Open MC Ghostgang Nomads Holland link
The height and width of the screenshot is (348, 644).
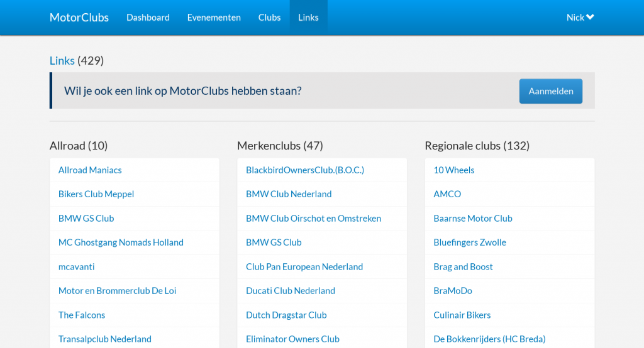tap(121, 242)
